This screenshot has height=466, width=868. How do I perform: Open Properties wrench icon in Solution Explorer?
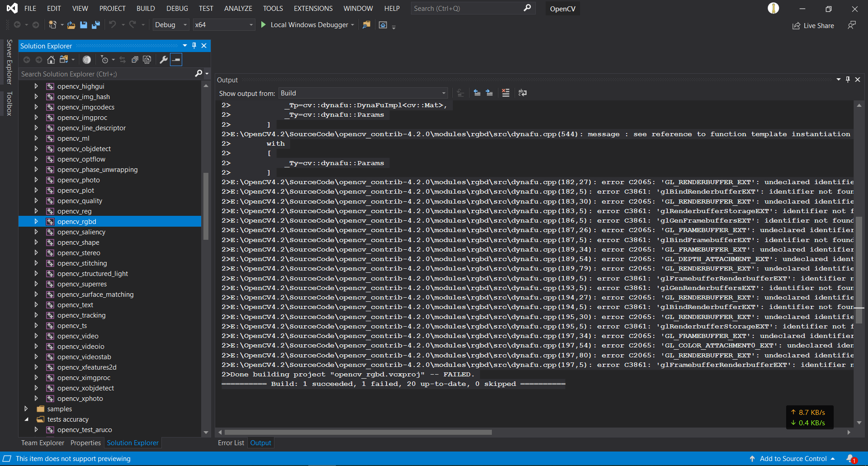point(164,60)
